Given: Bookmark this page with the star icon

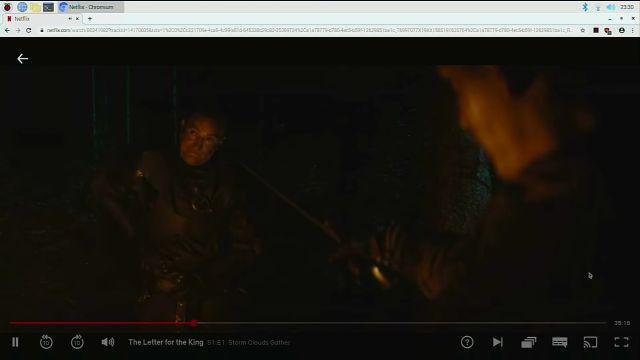Looking at the screenshot, I should tap(582, 30).
